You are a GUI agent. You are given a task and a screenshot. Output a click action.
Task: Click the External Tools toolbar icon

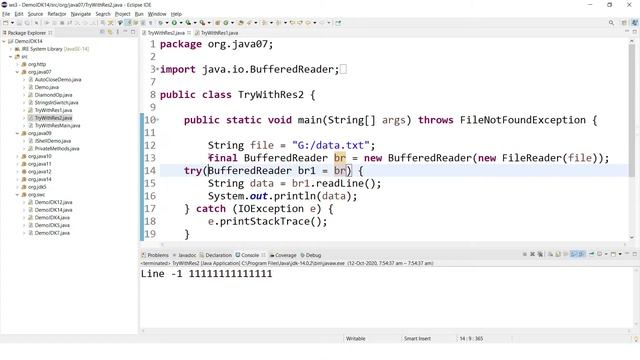coord(202,23)
